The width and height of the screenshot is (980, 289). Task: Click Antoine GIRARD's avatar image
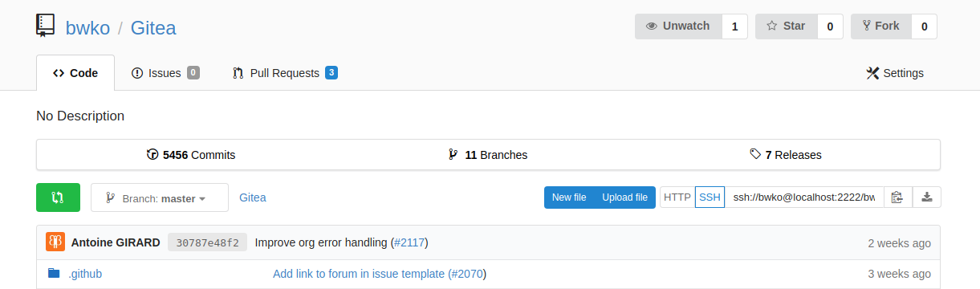click(x=55, y=242)
